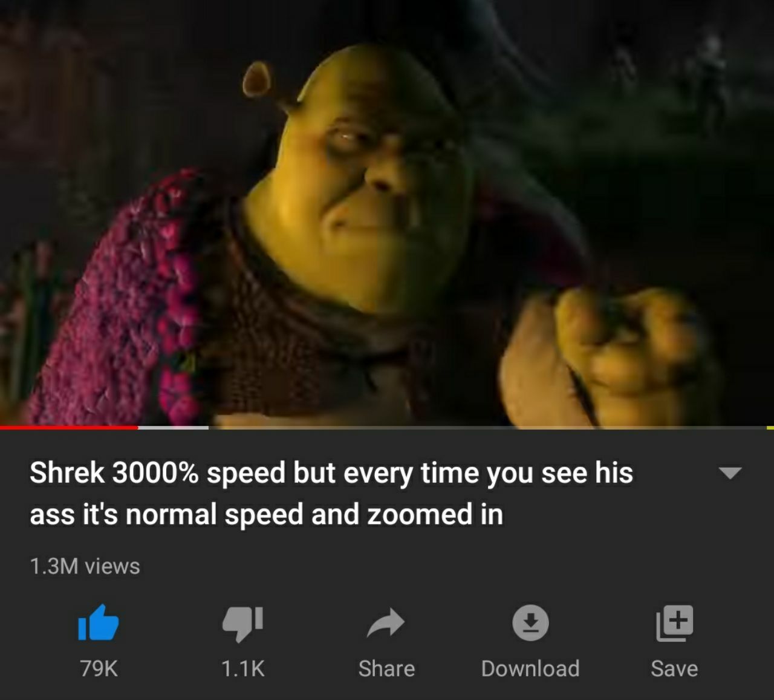
Task: Click the end of red playhead position
Action: [x=137, y=428]
